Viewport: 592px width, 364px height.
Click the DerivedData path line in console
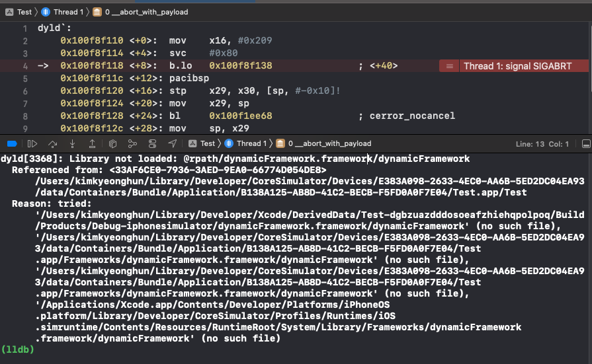pos(310,215)
